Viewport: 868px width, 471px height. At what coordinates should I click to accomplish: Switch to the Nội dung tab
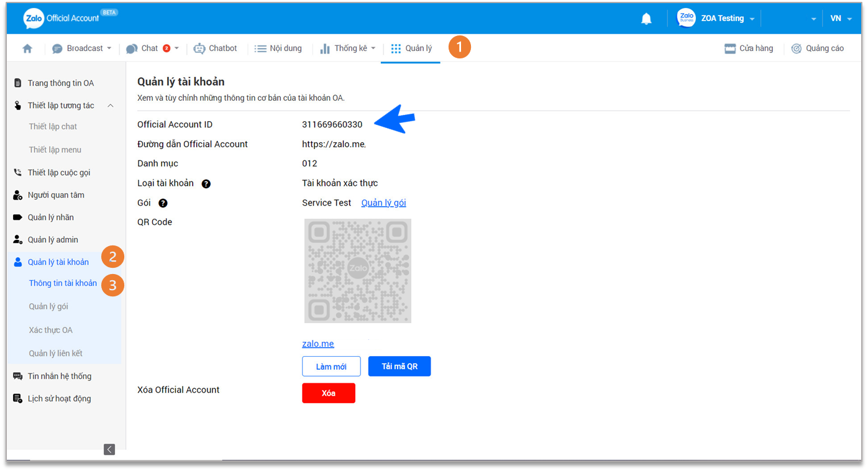click(x=278, y=48)
